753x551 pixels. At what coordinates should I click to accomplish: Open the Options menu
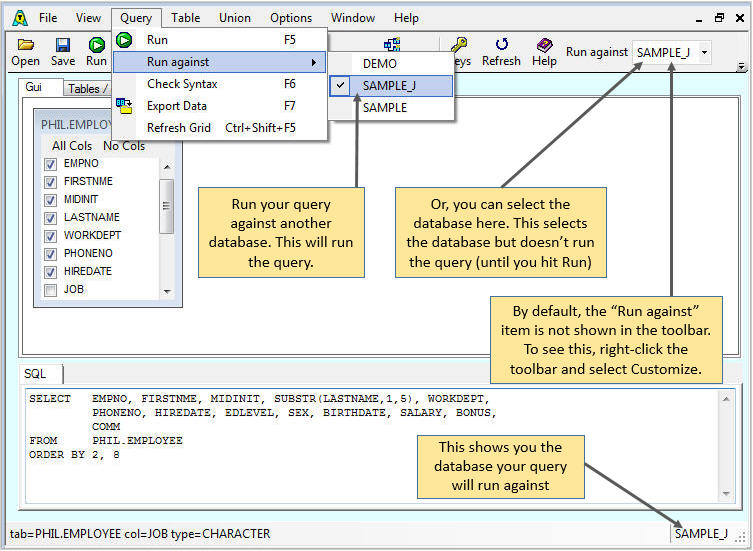pos(291,18)
